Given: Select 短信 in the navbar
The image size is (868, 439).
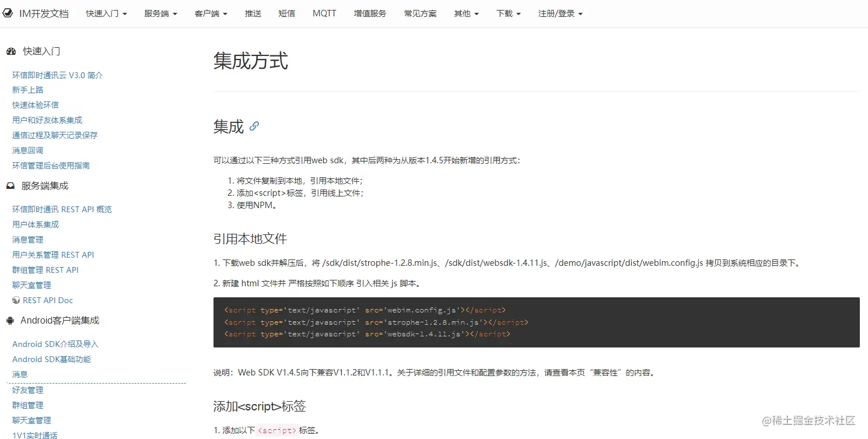Looking at the screenshot, I should pyautogui.click(x=287, y=13).
